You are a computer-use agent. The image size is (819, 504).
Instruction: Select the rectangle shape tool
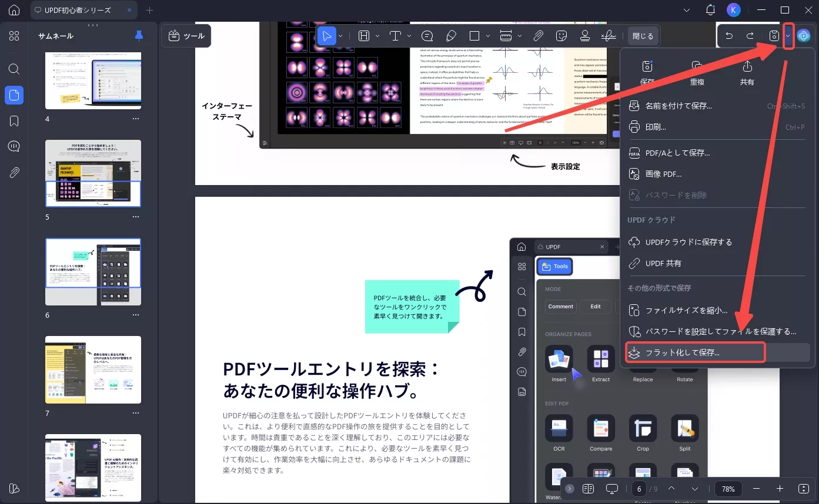pos(475,36)
